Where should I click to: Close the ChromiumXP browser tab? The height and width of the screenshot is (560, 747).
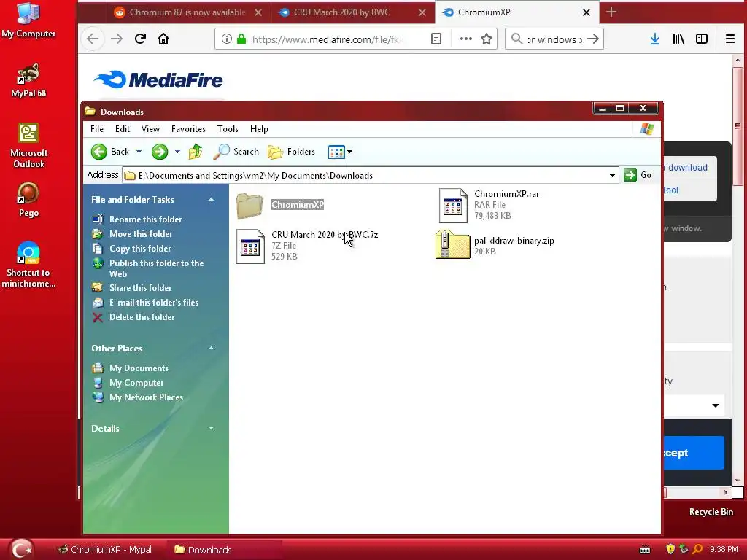pos(587,12)
